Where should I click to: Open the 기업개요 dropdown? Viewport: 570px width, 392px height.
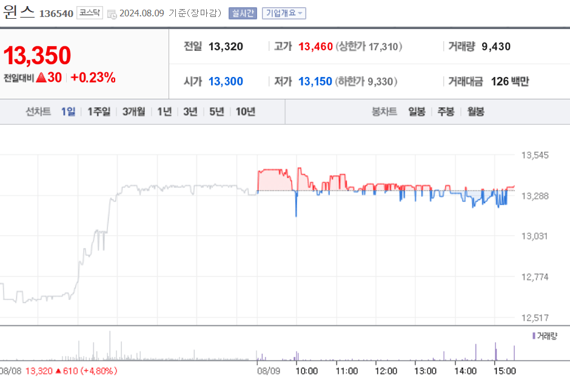(x=284, y=13)
